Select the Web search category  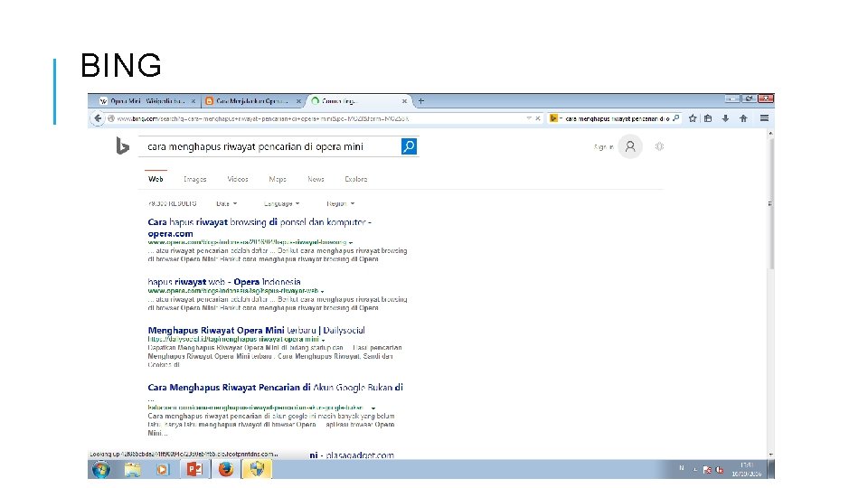click(x=156, y=179)
